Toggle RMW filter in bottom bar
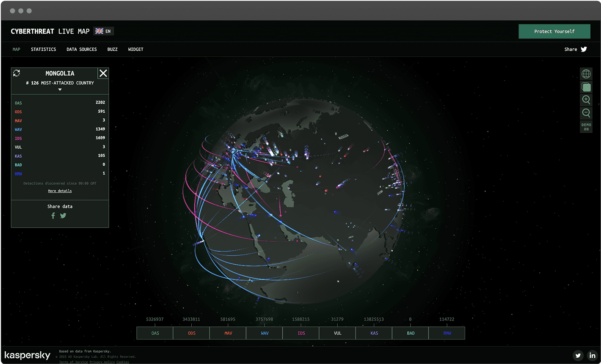The image size is (601, 364). coord(447,333)
